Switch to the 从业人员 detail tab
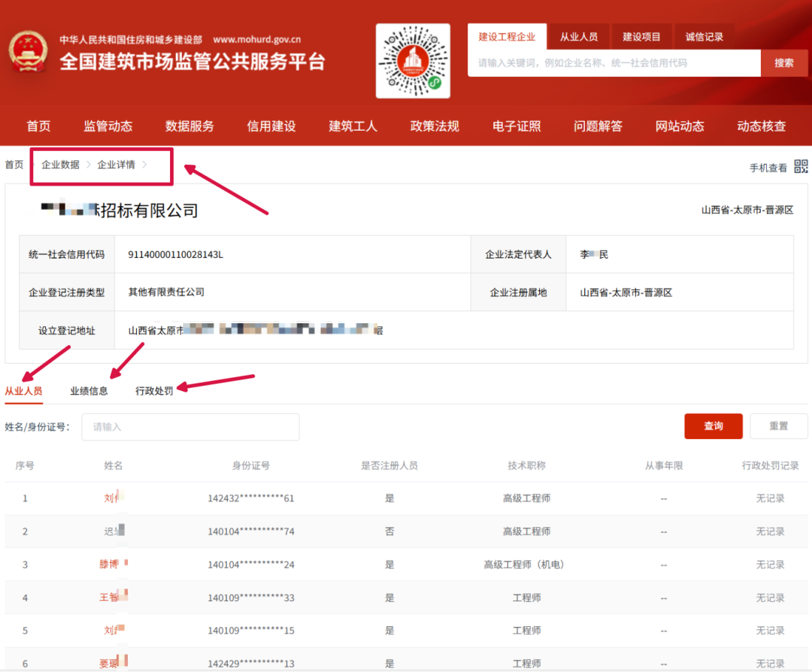Image resolution: width=812 pixels, height=672 pixels. [x=23, y=391]
